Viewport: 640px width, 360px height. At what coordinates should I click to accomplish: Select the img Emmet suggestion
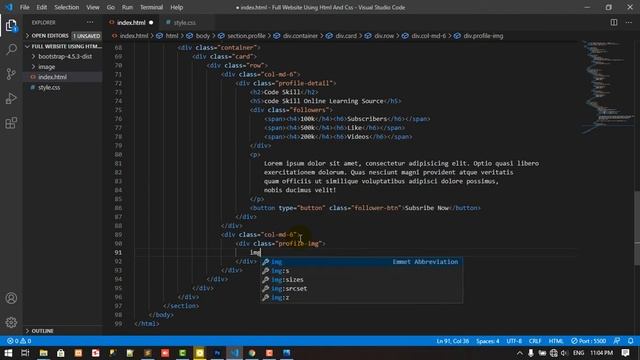[x=361, y=262]
